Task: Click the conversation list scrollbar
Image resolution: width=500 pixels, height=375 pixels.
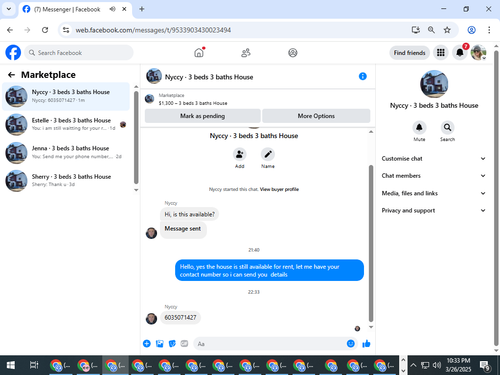Action: 136,137
